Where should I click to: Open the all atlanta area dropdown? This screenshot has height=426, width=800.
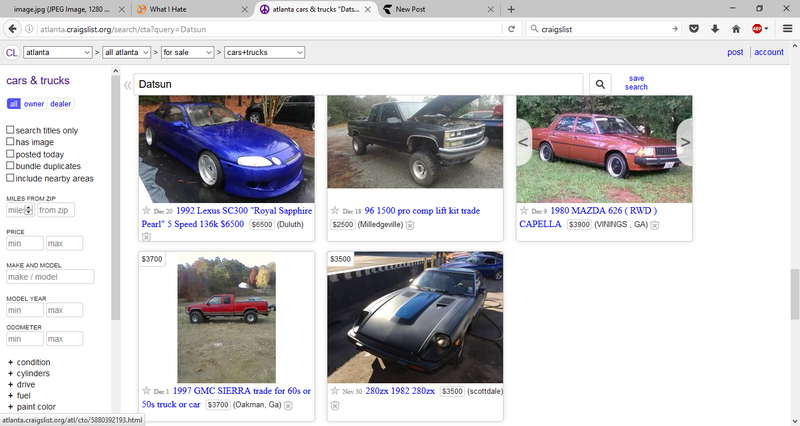[127, 53]
